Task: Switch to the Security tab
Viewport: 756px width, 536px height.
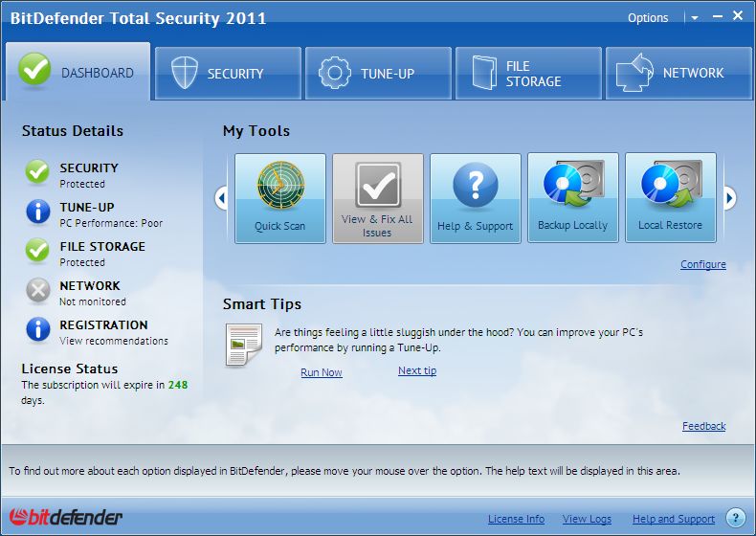Action: 229,74
